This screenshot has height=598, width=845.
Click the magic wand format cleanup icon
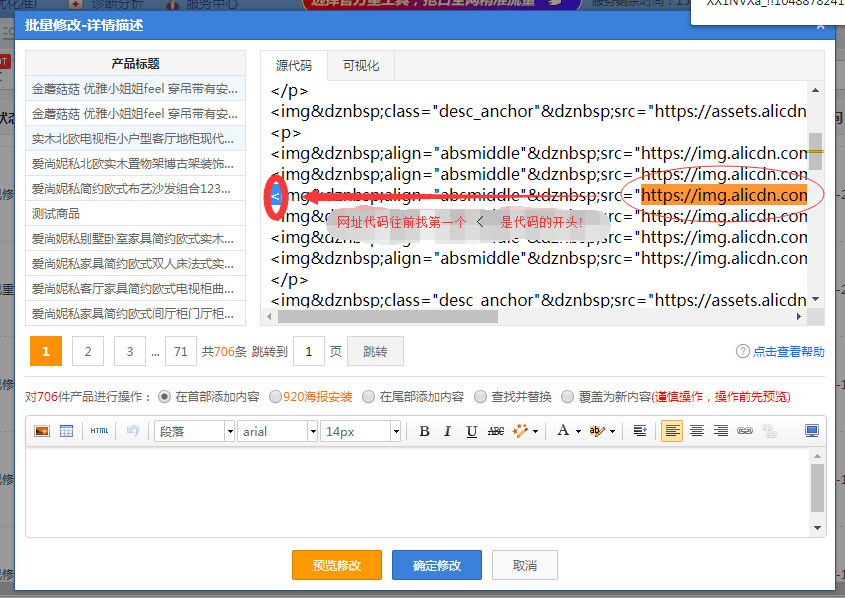[x=520, y=431]
